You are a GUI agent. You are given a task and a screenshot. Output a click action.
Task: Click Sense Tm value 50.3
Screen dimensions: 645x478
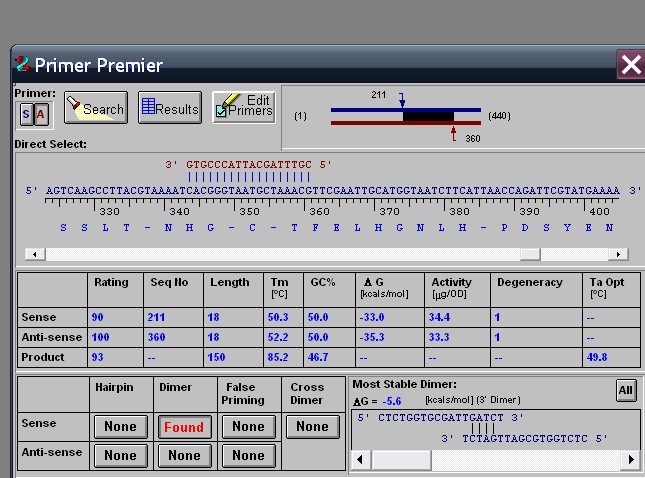click(x=278, y=317)
